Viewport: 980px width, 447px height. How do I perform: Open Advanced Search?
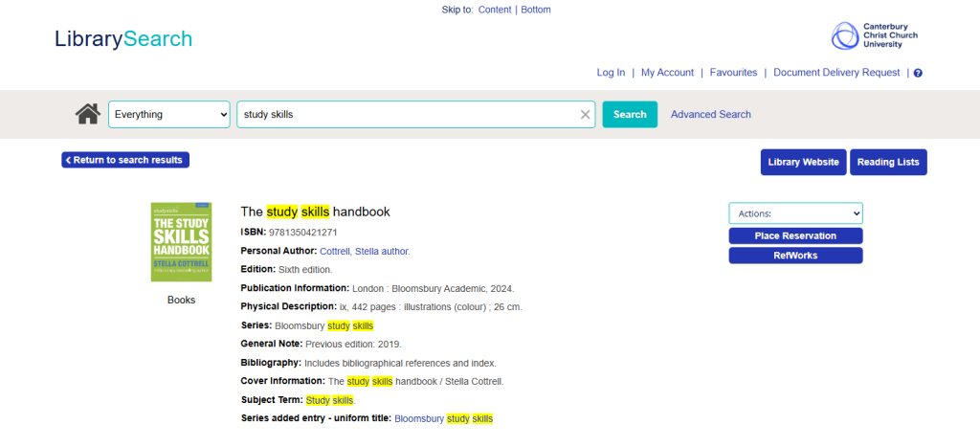[x=711, y=115]
